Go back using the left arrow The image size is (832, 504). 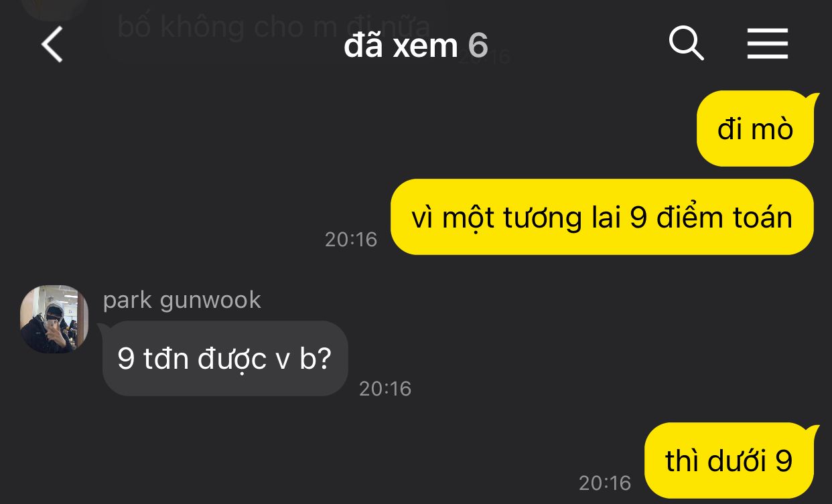coord(52,45)
